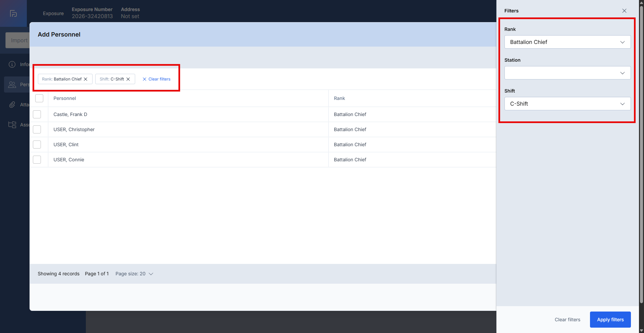Close the Filters panel with the X icon
Image resolution: width=644 pixels, height=333 pixels.
tap(624, 11)
